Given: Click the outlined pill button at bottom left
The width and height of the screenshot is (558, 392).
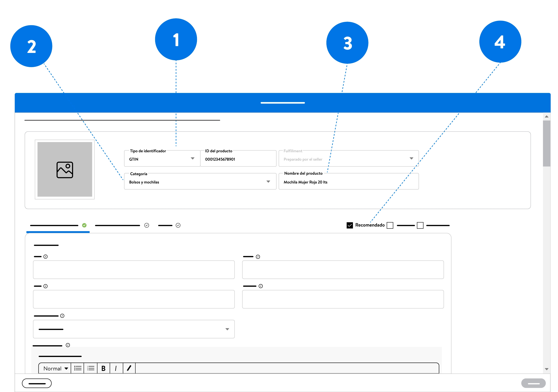Looking at the screenshot, I should pyautogui.click(x=37, y=383).
